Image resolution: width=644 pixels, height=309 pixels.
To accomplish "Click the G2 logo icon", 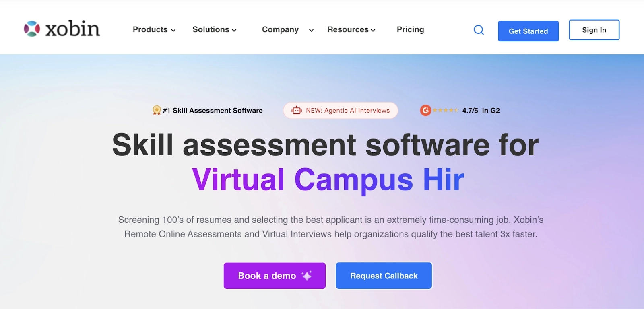I will (x=425, y=110).
